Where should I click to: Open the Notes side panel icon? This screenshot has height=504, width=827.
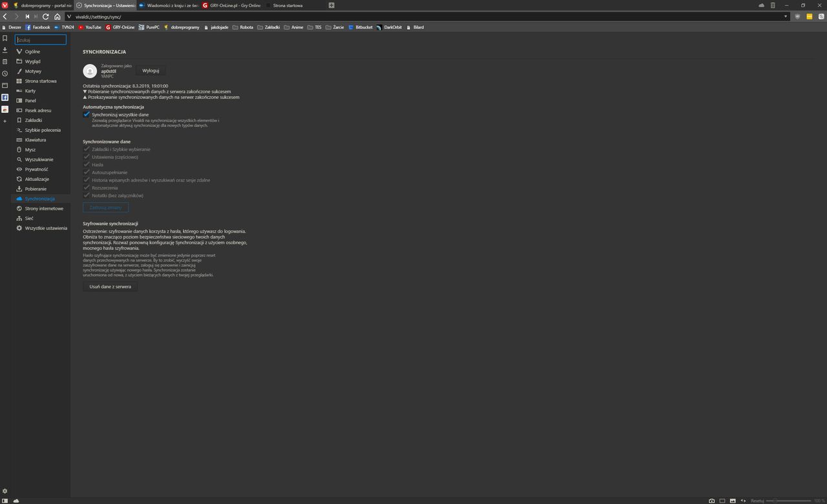5,61
